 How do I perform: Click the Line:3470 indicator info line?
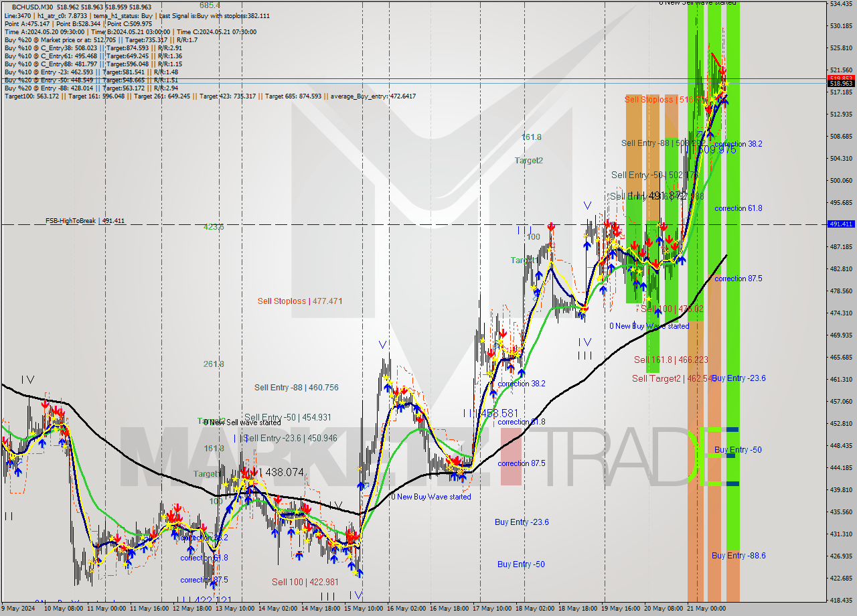137,15
